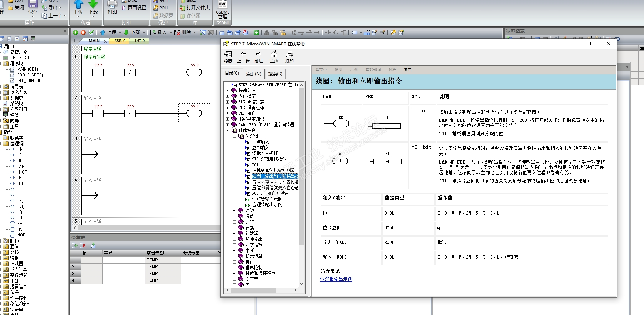644x315 pixels.
Task: Click the red Stop PLC icon
Action: [x=83, y=32]
